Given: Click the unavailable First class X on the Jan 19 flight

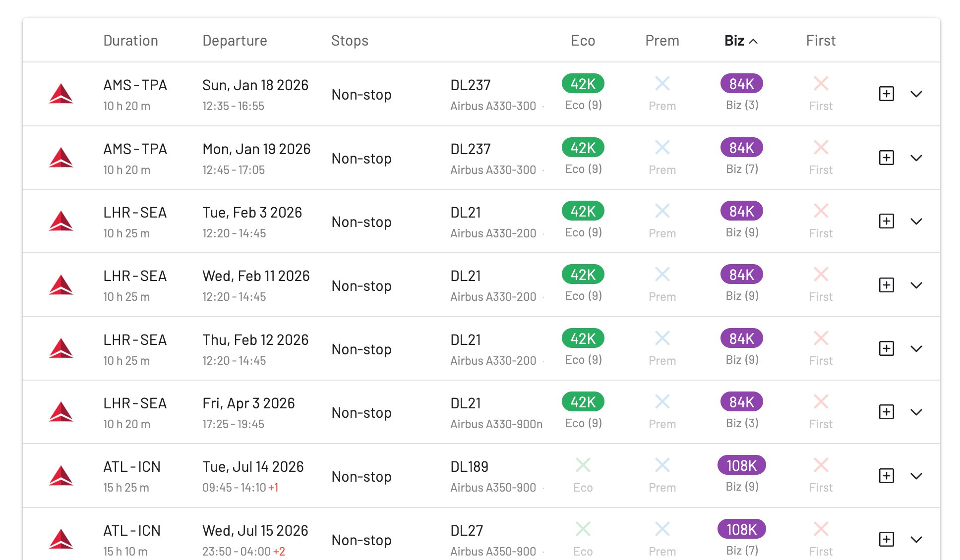Looking at the screenshot, I should (820, 147).
